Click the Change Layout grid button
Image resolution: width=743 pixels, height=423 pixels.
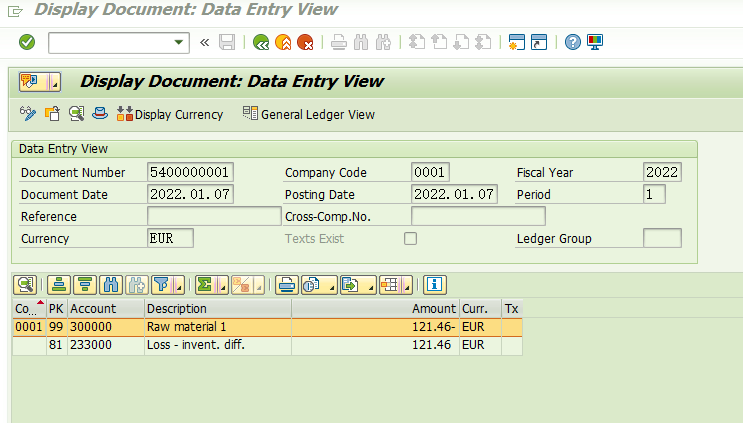click(390, 285)
